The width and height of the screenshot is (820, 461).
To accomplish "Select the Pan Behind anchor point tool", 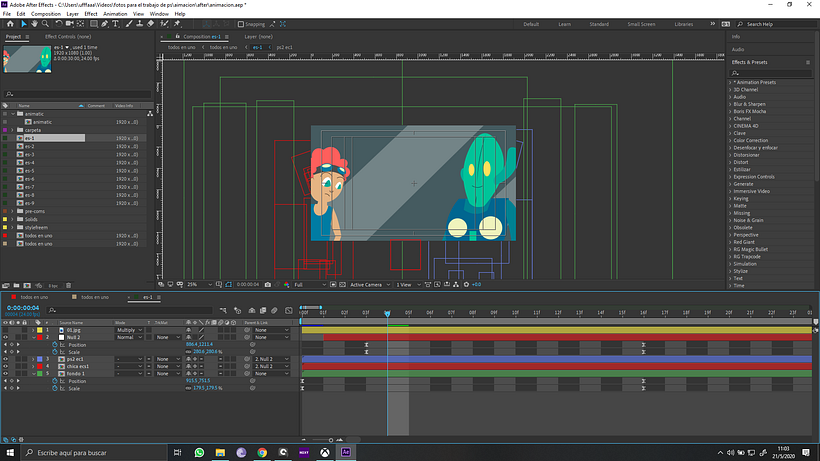I will click(81, 24).
